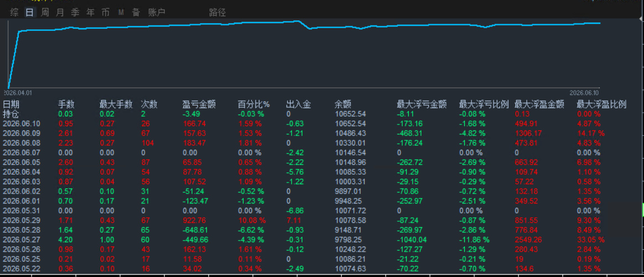Click percentage 10.08 % in 2026.05.29 row

coord(252,221)
